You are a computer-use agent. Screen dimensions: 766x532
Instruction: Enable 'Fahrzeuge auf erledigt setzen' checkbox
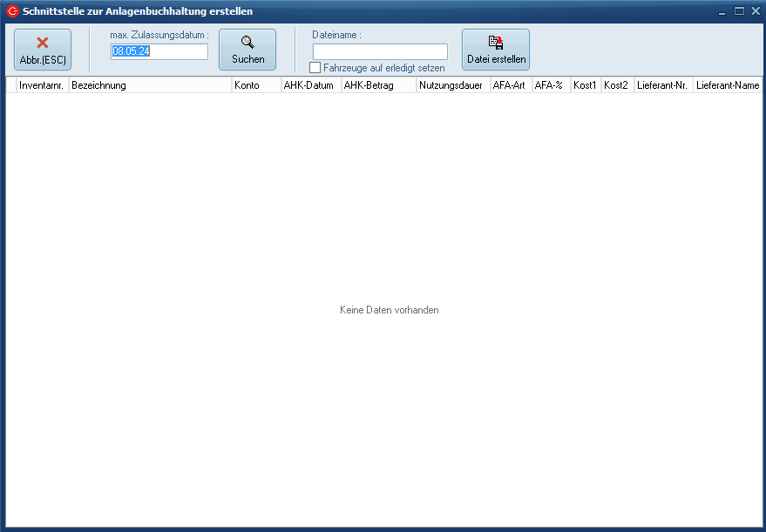315,68
